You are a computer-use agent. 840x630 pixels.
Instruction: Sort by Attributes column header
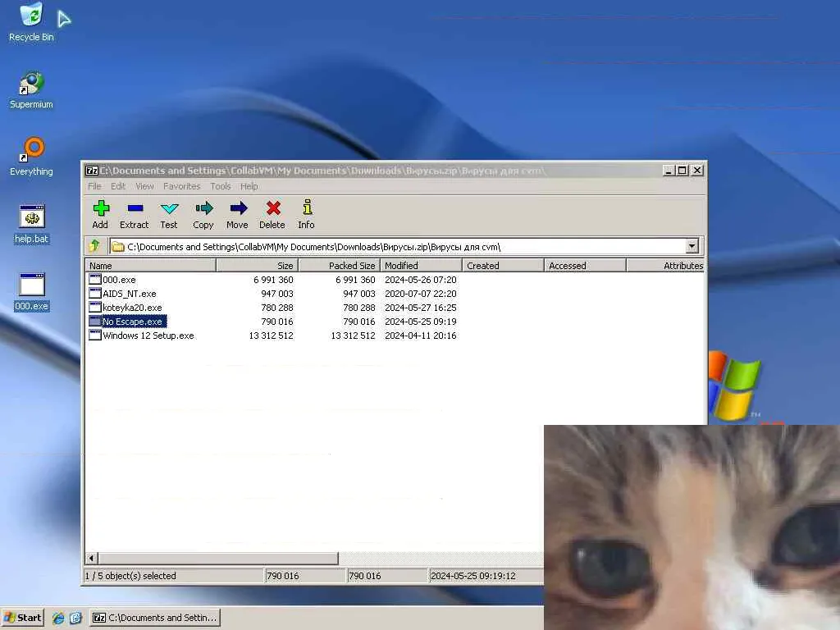(664, 265)
